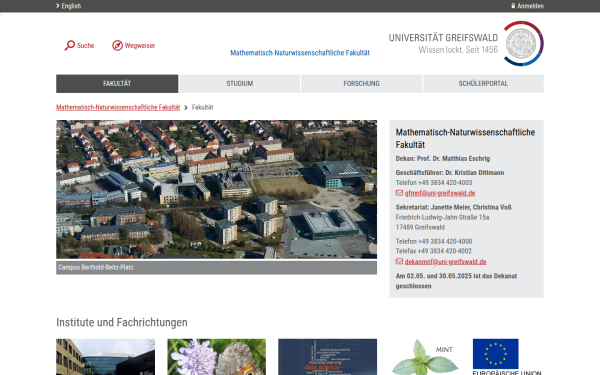Click the Mathematisch-Naturwissenschaftliche Fakultät breadcrumb link
Image resolution: width=600 pixels, height=375 pixels.
click(x=118, y=107)
